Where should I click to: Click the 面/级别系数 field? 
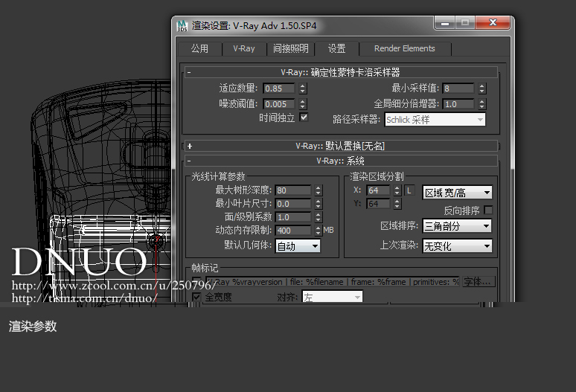tap(292, 217)
